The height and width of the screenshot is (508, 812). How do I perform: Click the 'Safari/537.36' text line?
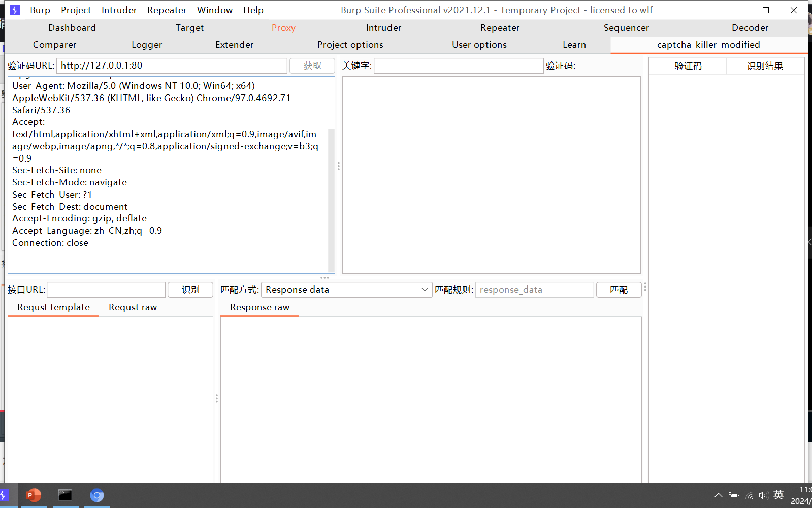pyautogui.click(x=41, y=110)
